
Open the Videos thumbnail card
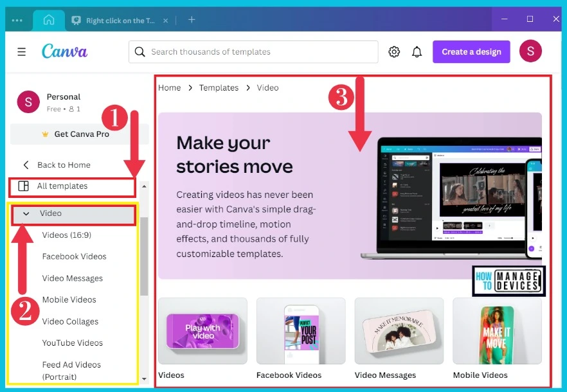coord(203,331)
